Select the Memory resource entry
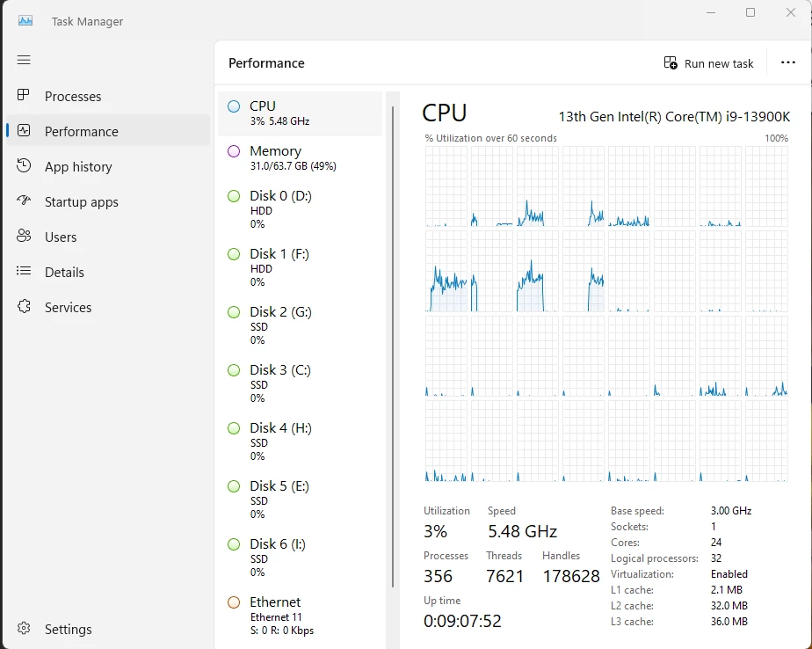The width and height of the screenshot is (812, 649). pos(300,158)
